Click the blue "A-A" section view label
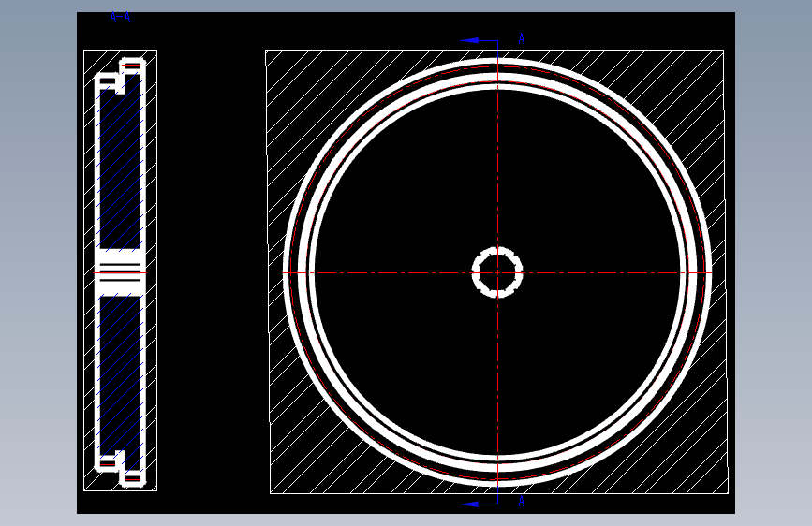The height and width of the screenshot is (526, 812). point(120,18)
